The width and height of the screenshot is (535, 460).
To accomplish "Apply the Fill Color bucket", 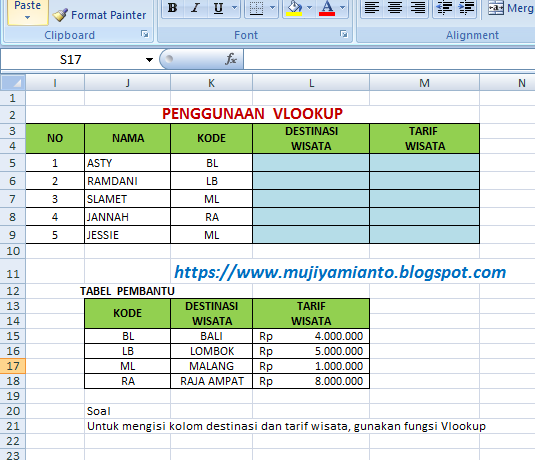I will (294, 8).
